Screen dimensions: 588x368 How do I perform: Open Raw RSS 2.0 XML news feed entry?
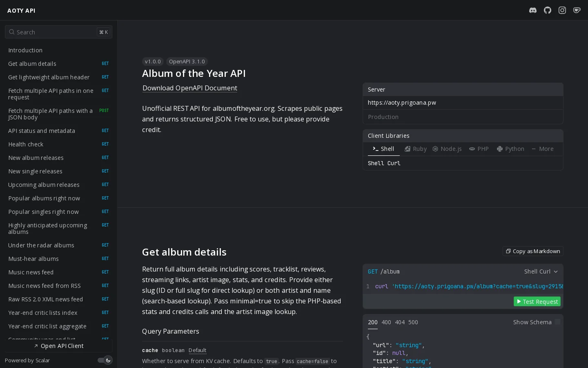58,299
